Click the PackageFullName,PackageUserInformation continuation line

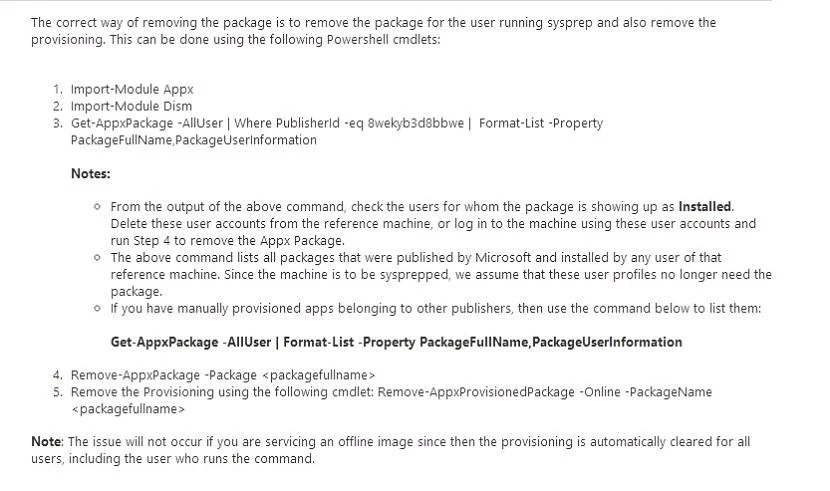(193, 140)
